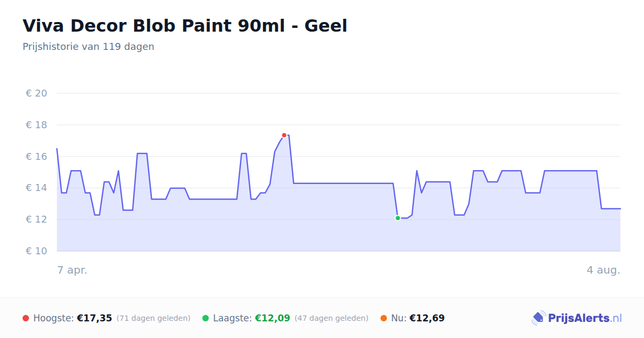
Task: Click the € 14 axis label
Action: click(x=36, y=188)
